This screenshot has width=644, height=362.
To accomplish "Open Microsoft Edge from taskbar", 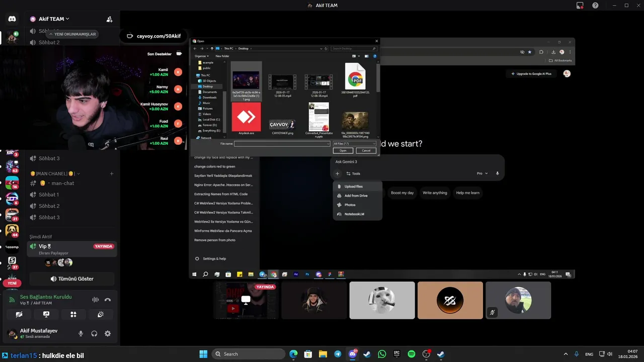I will coord(293,354).
